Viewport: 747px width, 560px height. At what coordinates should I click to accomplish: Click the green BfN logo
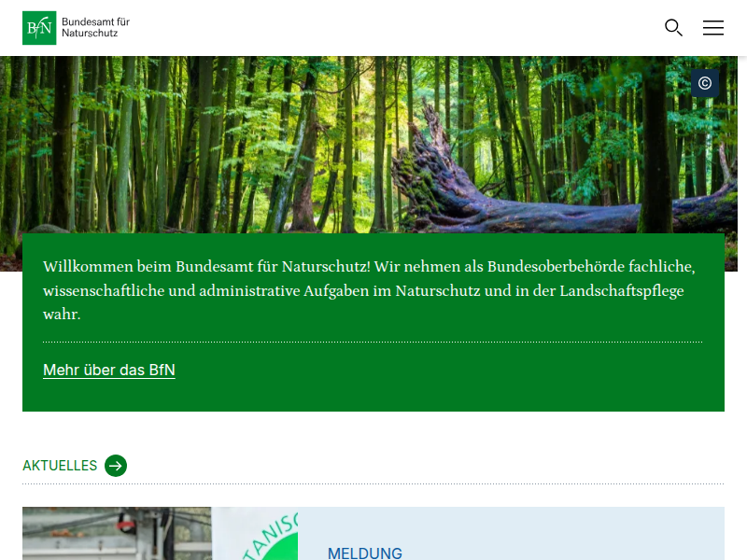pos(39,28)
